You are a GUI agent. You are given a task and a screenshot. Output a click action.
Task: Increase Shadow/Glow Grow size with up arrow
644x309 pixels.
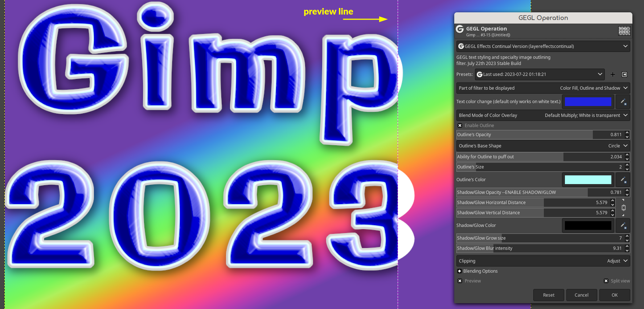[x=627, y=236]
